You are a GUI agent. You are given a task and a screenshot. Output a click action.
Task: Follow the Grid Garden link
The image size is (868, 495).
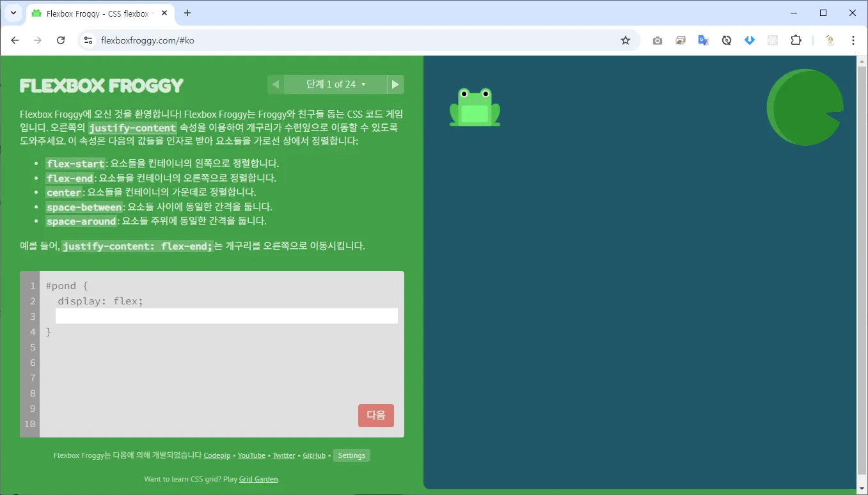[x=258, y=479]
